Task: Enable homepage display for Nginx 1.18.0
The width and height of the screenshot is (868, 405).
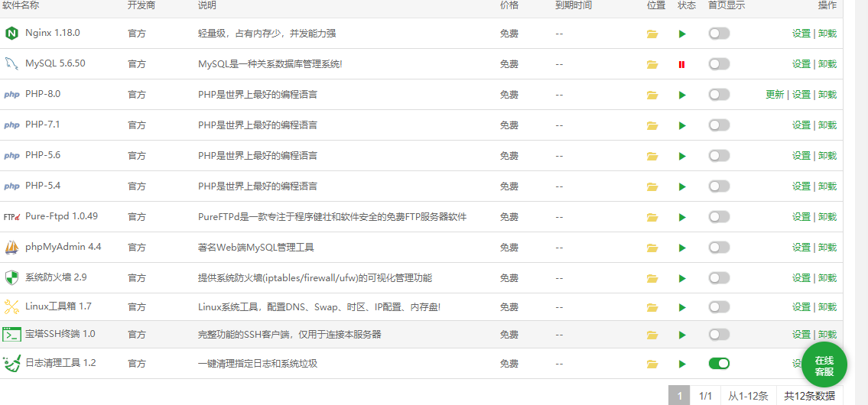Action: tap(719, 34)
